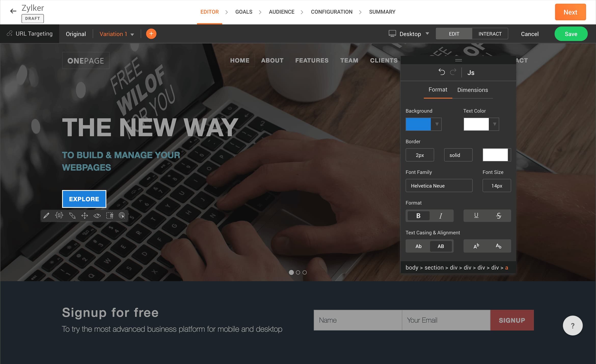Expand Variation 1 dropdown selector

click(132, 34)
